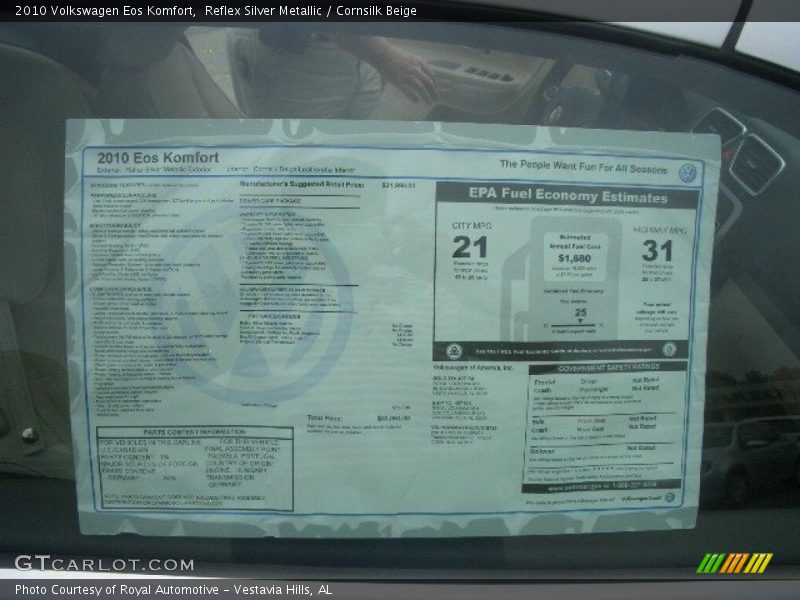Click the green and orange striped logo

click(x=734, y=562)
